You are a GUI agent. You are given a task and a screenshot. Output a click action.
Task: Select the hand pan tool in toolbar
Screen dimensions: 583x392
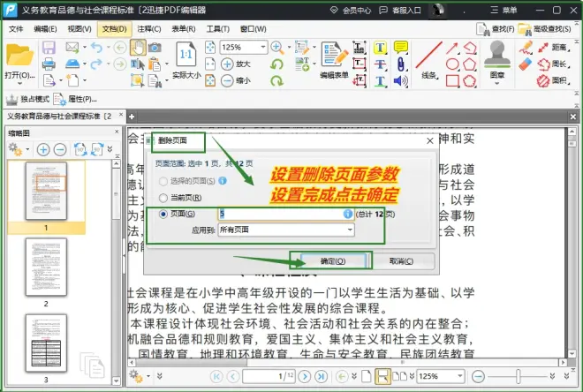pyautogui.click(x=138, y=48)
